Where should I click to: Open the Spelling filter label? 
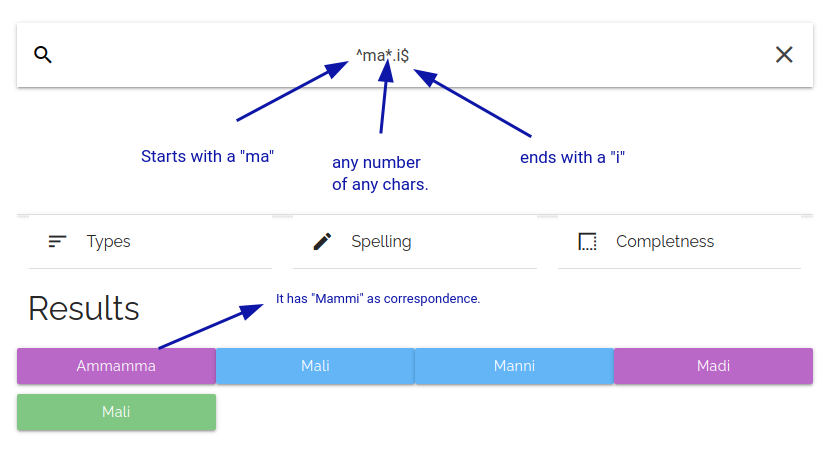pyautogui.click(x=381, y=241)
